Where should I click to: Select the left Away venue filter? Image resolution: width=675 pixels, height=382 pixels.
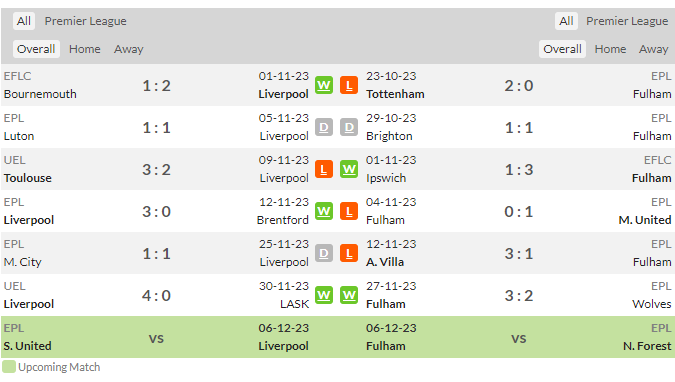[x=128, y=49]
